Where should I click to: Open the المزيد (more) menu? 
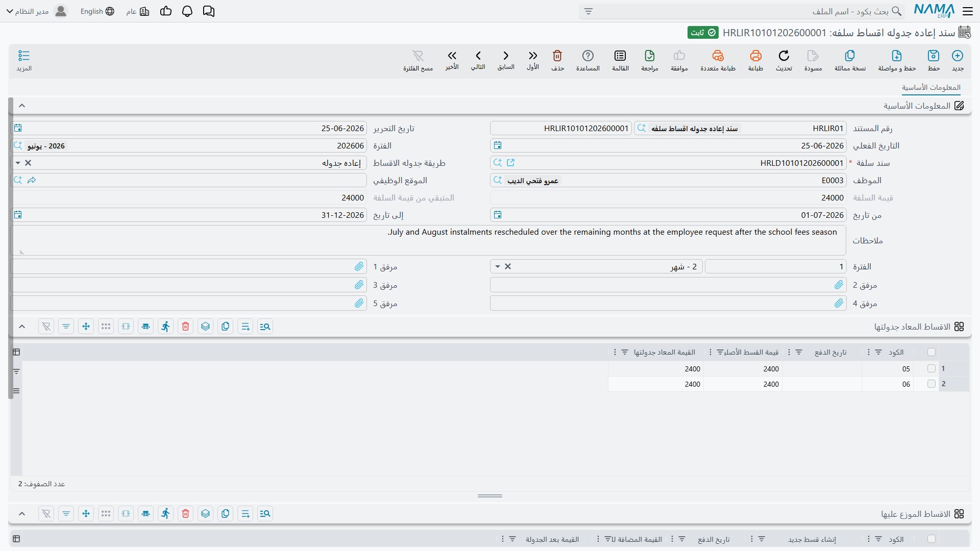24,60
